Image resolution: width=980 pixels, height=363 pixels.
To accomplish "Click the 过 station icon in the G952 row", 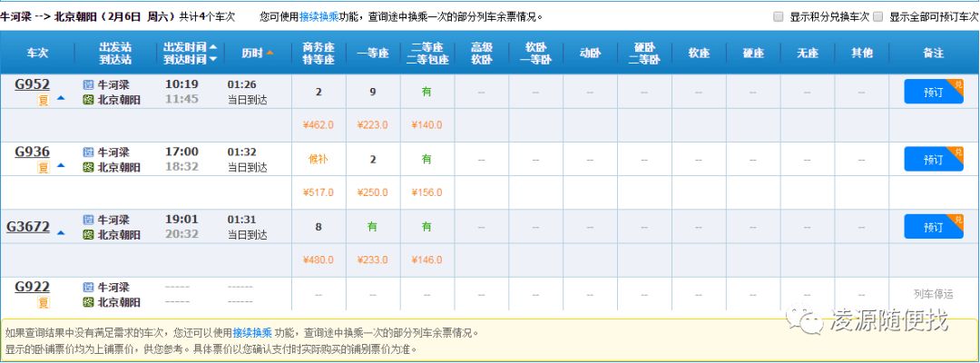I will tap(88, 85).
